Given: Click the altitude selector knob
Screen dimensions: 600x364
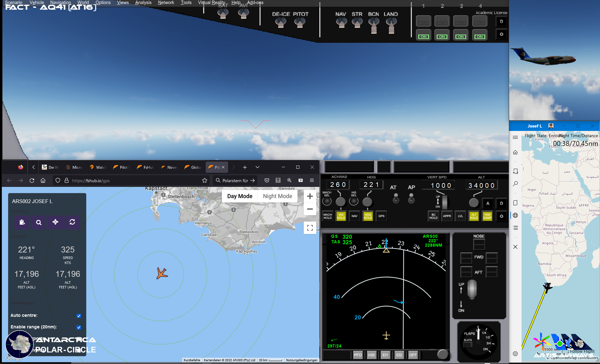Looking at the screenshot, I should [x=473, y=202].
